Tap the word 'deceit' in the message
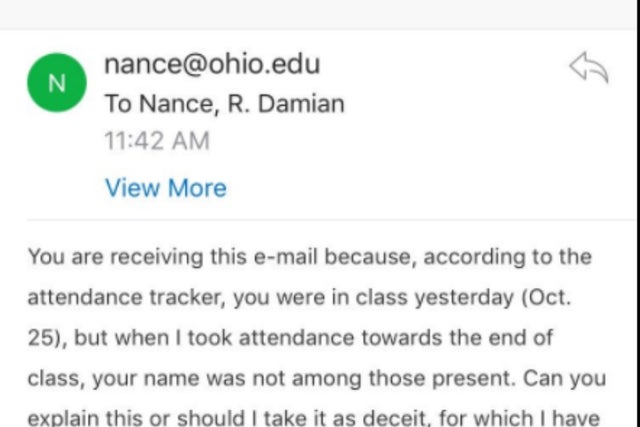 [x=394, y=417]
